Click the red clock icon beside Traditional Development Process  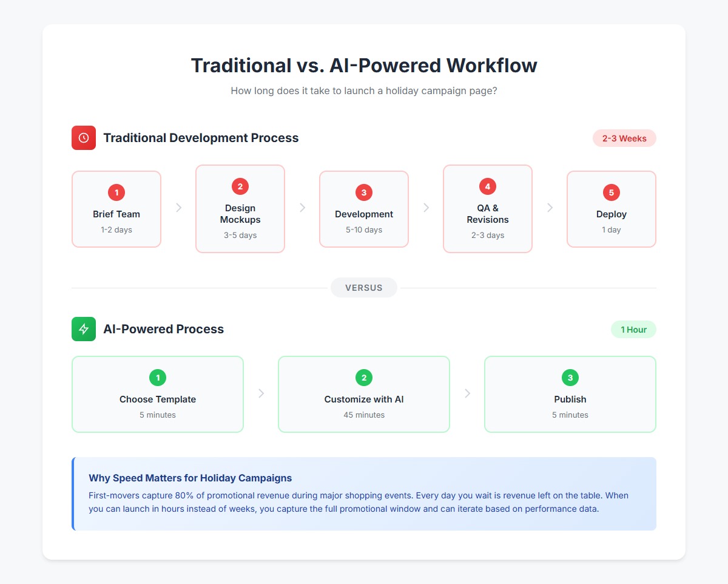tap(84, 138)
